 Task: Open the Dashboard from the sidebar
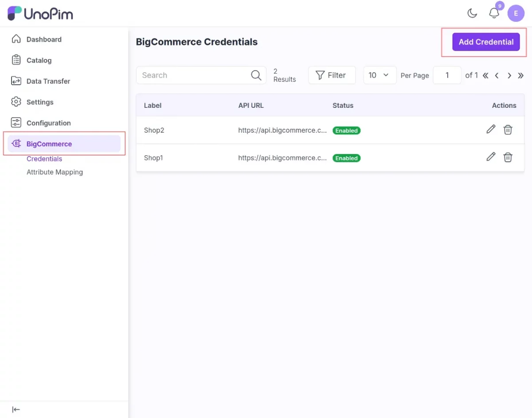[x=45, y=39]
